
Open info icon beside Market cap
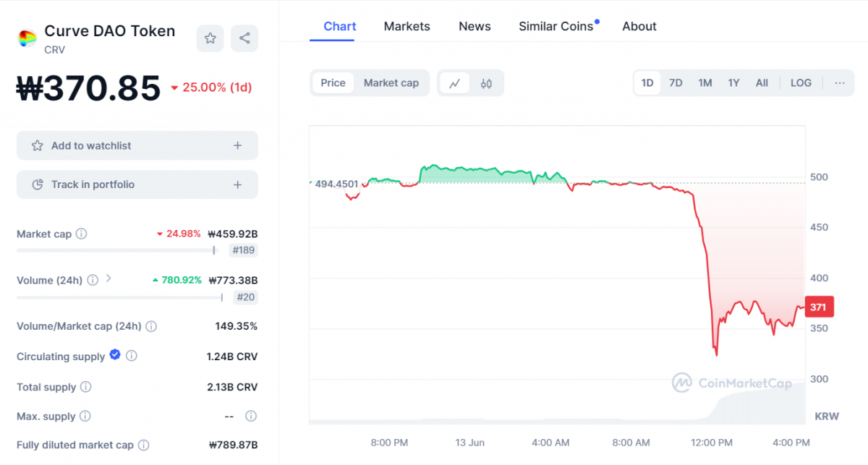pos(82,234)
